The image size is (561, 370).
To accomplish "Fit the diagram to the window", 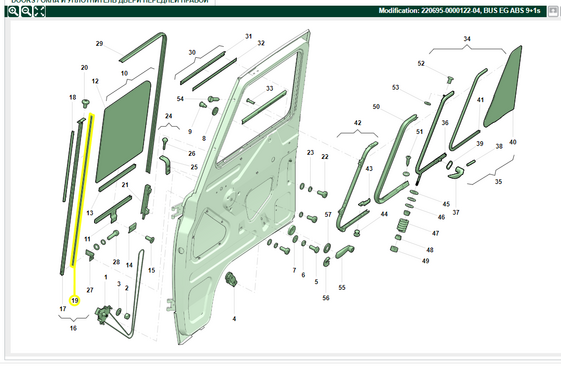I will pyautogui.click(x=39, y=12).
